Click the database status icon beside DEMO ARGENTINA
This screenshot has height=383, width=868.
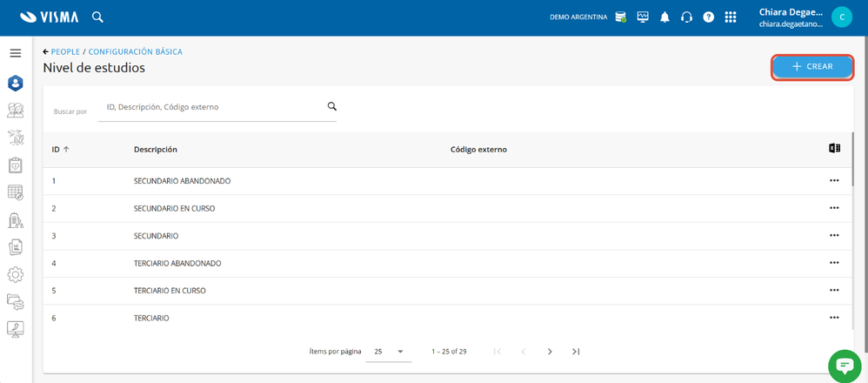[620, 17]
